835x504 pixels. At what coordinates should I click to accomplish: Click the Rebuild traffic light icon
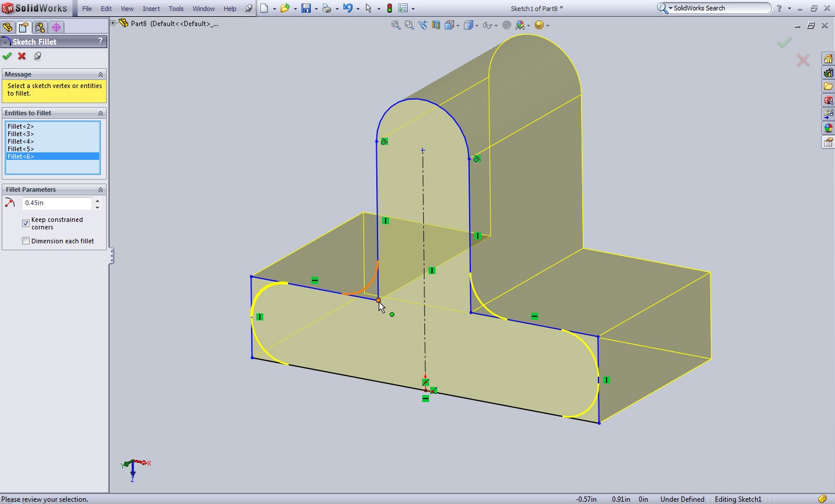pos(390,9)
